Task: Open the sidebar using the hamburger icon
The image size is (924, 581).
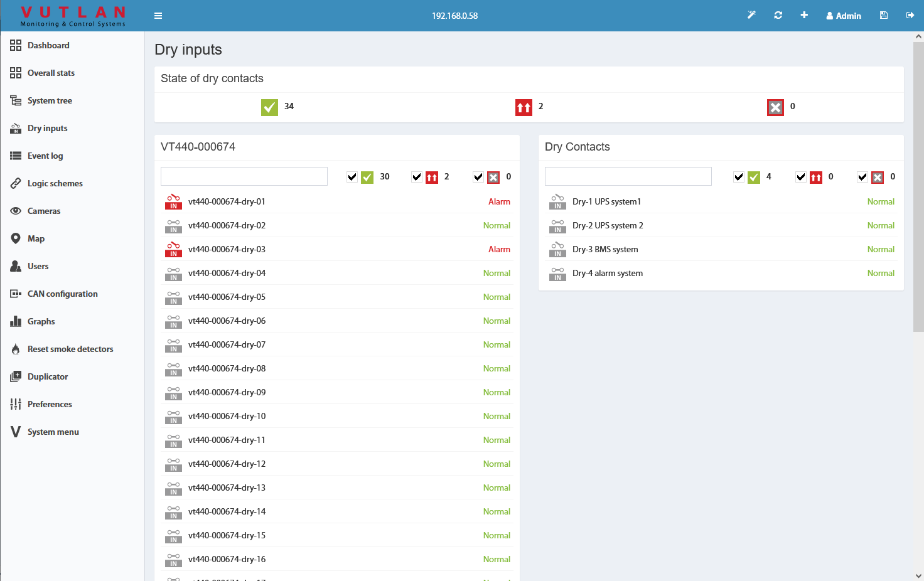Action: (x=158, y=15)
